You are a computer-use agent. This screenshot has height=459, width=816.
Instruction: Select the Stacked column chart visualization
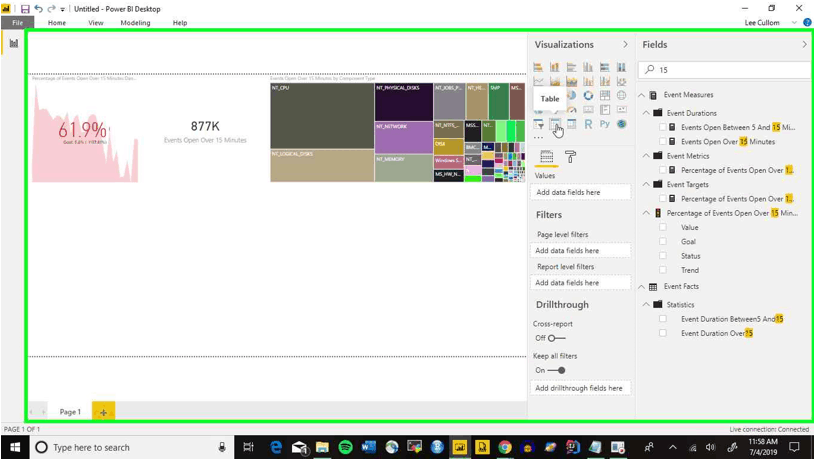(555, 67)
